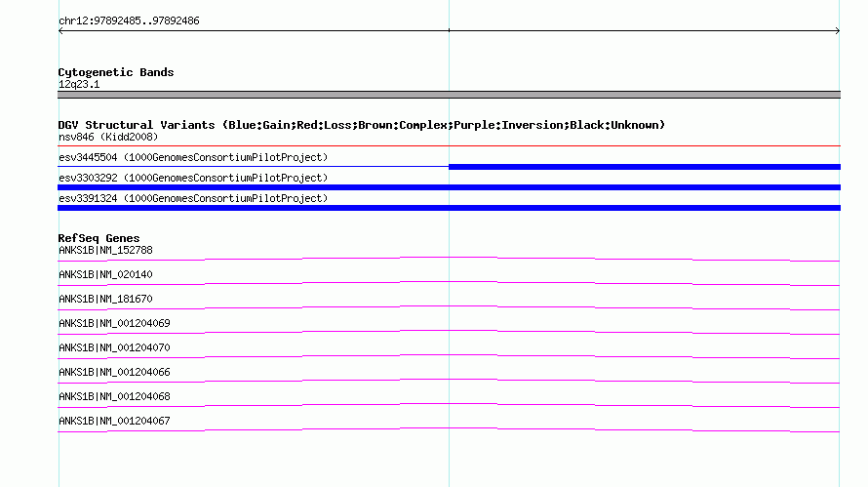Open transcript ANKS1B|NM_181670
The image size is (868, 487).
[x=105, y=300]
